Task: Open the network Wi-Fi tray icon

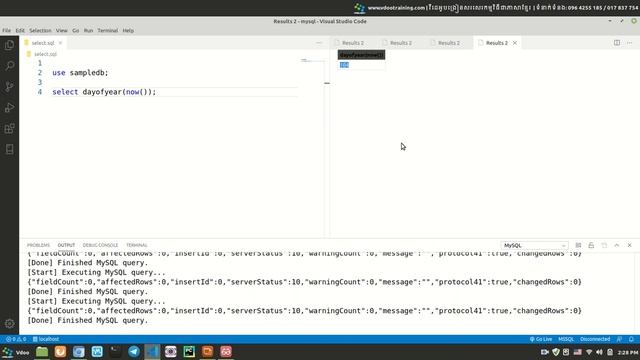Action: coord(589,352)
